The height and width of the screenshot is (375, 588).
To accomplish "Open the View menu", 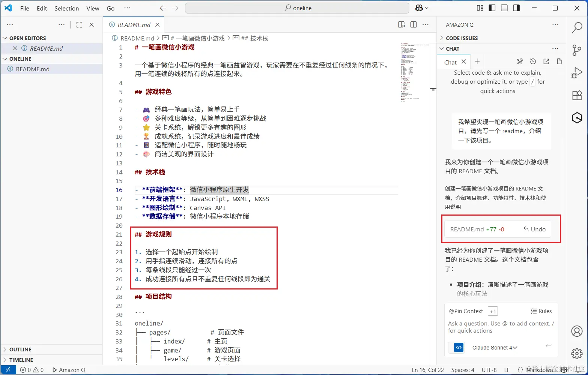I will pos(93,8).
